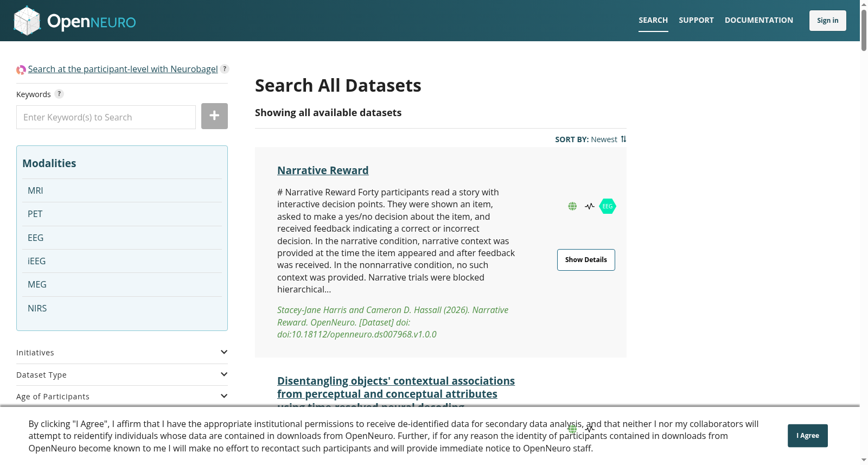Click the Narrative Reward citation text
This screenshot has width=868, height=465.
click(x=393, y=322)
